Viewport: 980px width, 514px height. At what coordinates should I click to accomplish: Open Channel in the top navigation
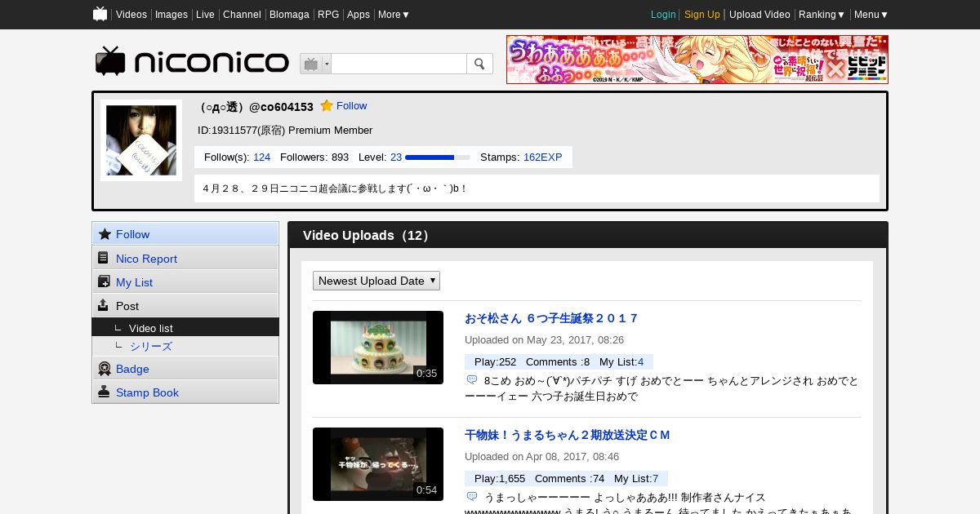242,15
